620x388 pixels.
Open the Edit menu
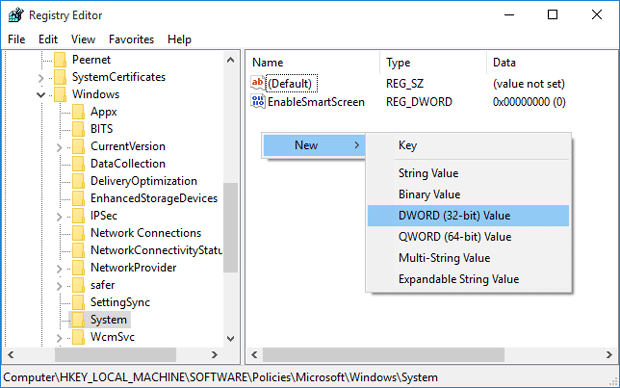(48, 39)
